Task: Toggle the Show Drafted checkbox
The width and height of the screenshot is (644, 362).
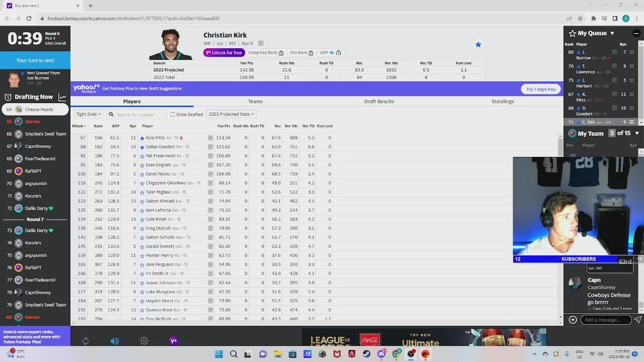Action: [173, 114]
